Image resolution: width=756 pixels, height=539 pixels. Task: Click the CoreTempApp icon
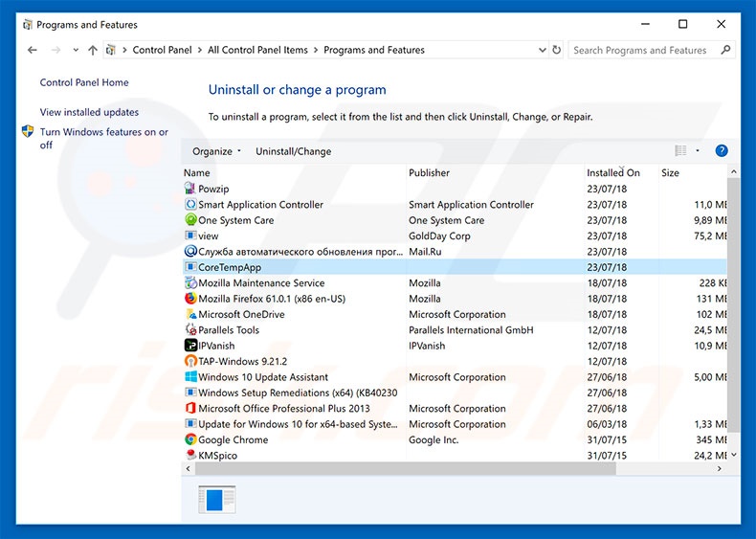190,267
